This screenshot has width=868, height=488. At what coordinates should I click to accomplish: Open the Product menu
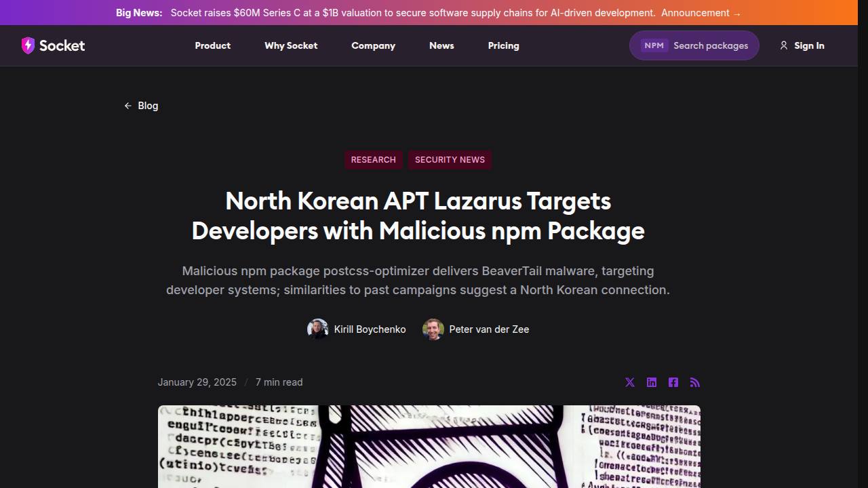pos(213,45)
